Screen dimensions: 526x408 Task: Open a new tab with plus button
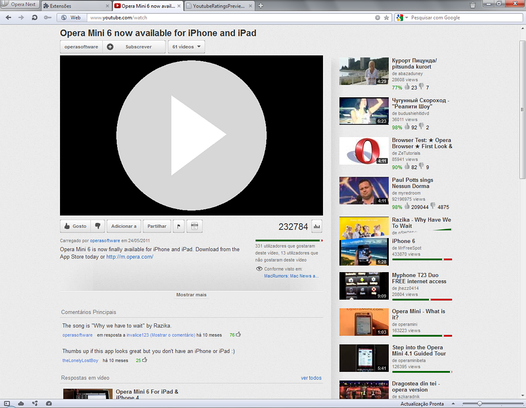tap(261, 6)
